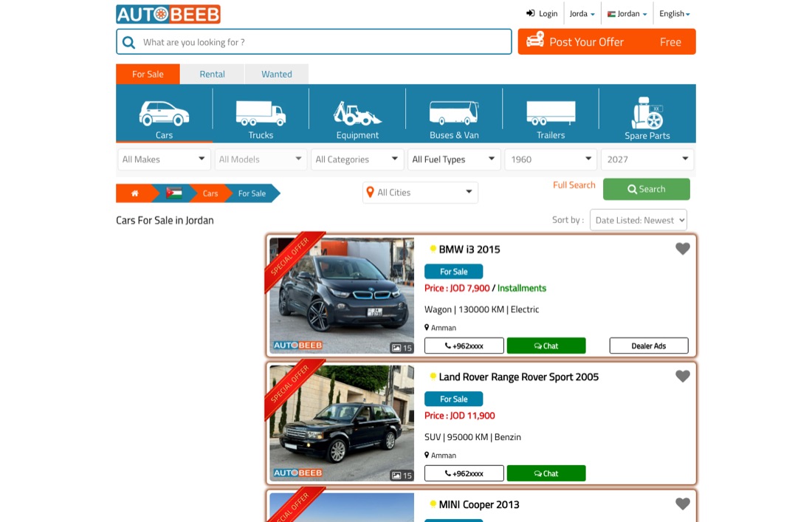The height and width of the screenshot is (522, 812).
Task: Favorite the MINI Cooper 2013 heart
Action: (683, 504)
